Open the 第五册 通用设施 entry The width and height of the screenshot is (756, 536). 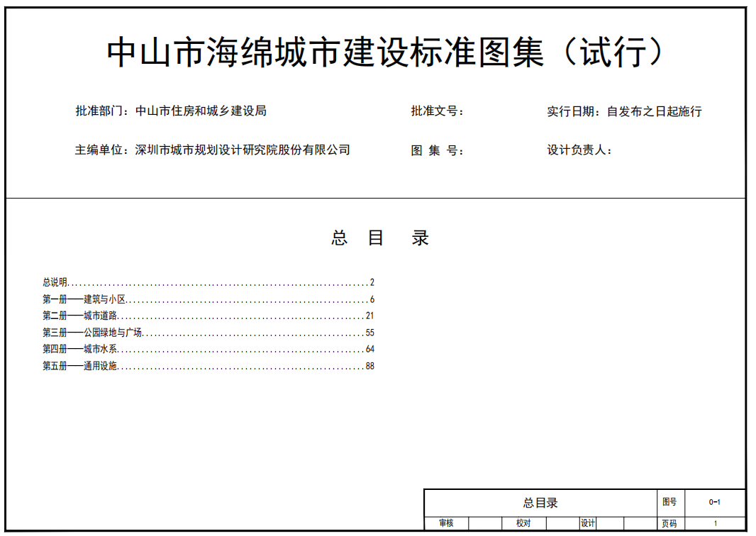click(x=79, y=367)
